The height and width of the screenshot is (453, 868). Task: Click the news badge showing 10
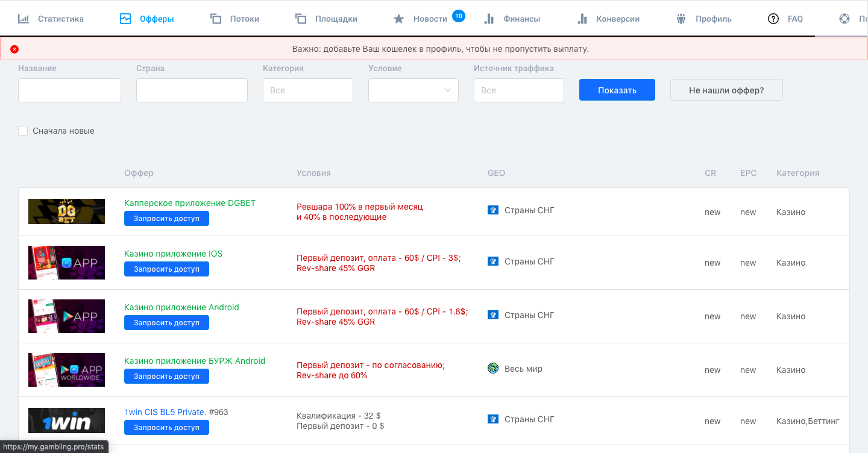[x=458, y=16]
